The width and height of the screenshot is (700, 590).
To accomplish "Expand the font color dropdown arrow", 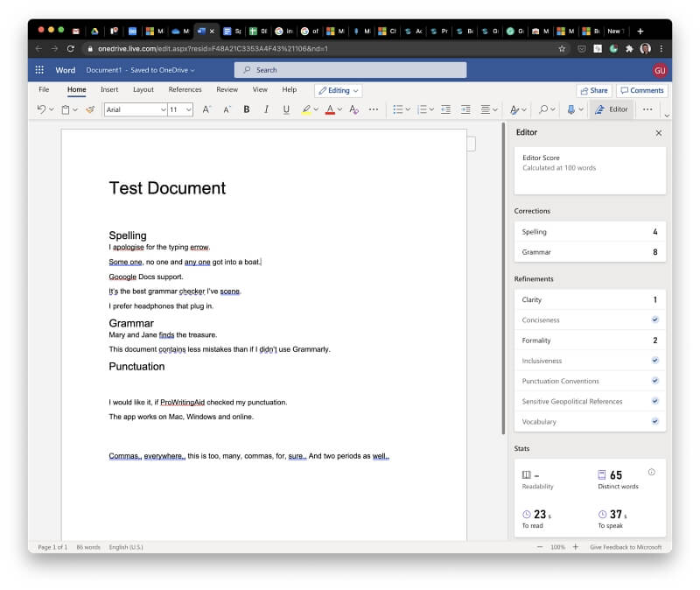I will click(339, 109).
